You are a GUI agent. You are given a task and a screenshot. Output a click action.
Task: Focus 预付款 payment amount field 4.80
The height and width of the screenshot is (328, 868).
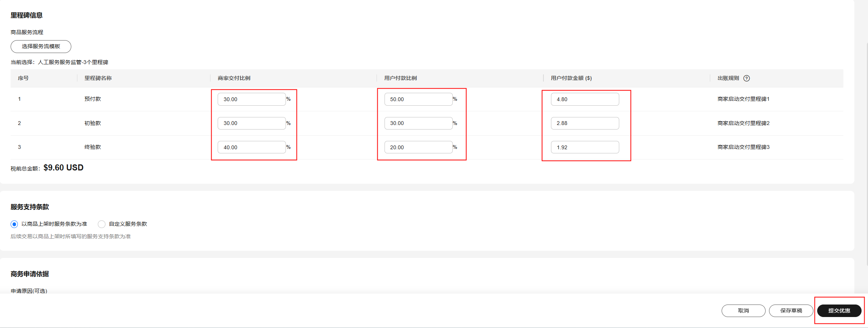[x=585, y=99]
